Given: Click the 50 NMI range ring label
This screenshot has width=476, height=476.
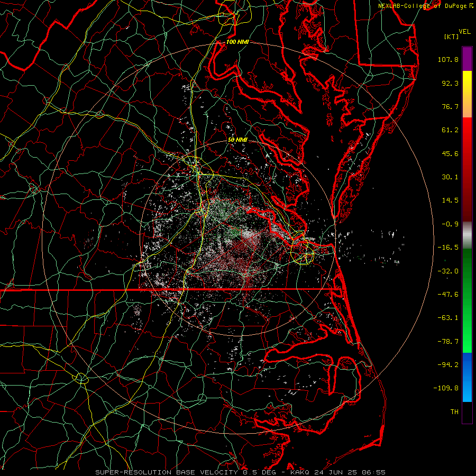Looking at the screenshot, I should (x=237, y=140).
